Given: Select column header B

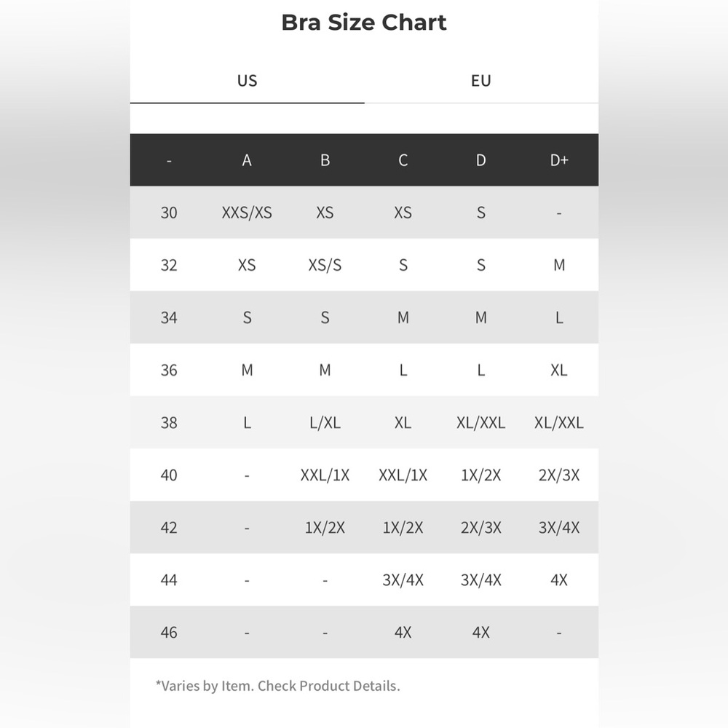Looking at the screenshot, I should [x=325, y=160].
